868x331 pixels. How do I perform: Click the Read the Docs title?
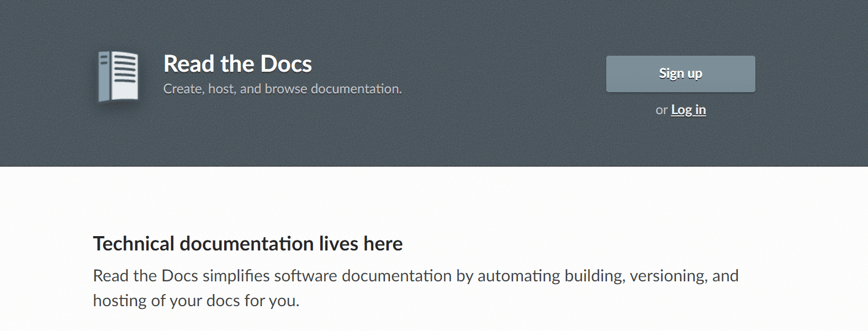[237, 64]
